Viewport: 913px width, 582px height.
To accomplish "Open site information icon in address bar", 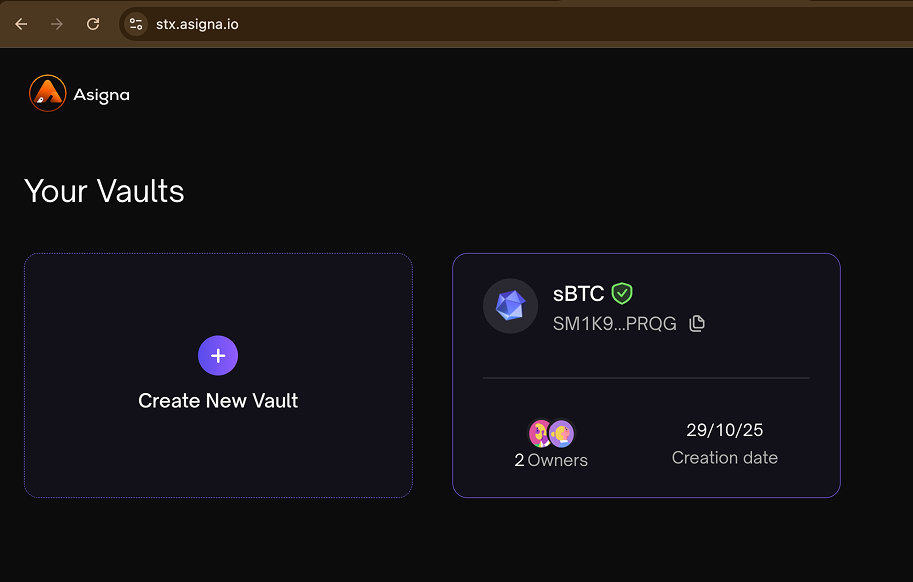I will tap(136, 24).
